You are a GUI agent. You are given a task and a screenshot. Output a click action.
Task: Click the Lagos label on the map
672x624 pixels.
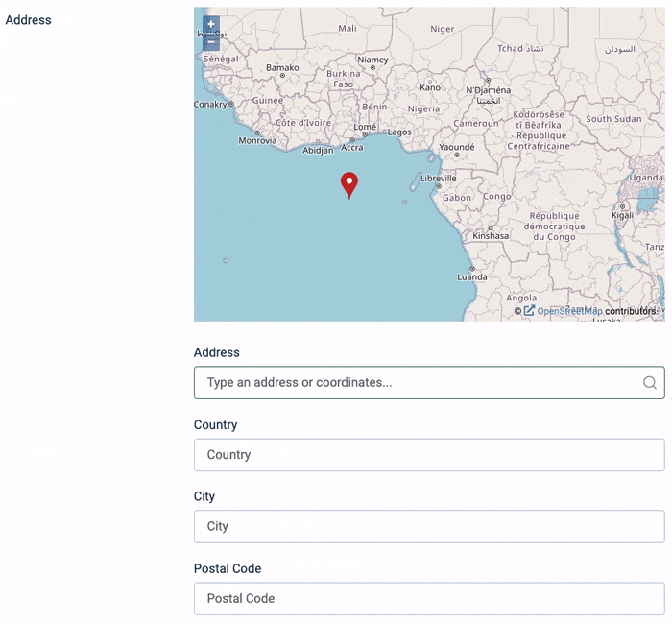click(x=399, y=132)
